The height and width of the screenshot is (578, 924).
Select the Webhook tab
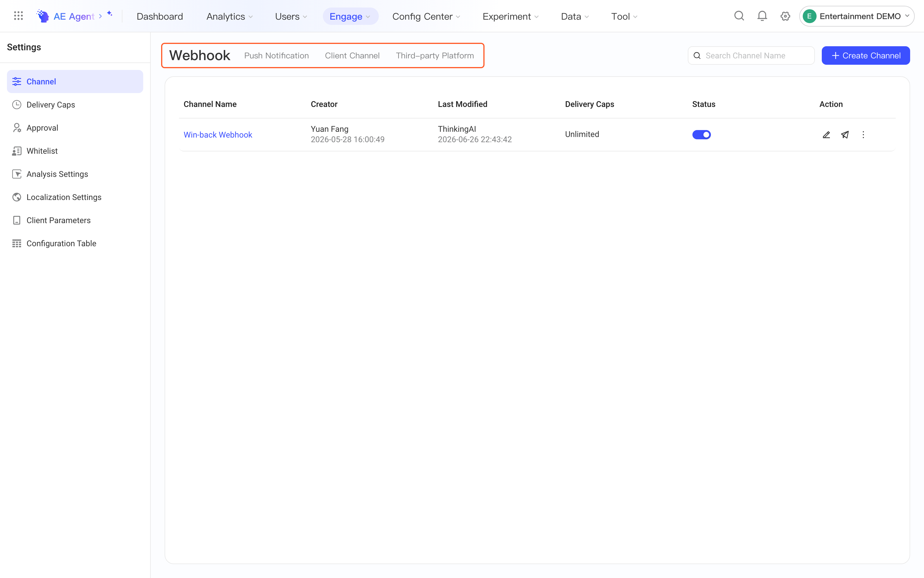200,55
